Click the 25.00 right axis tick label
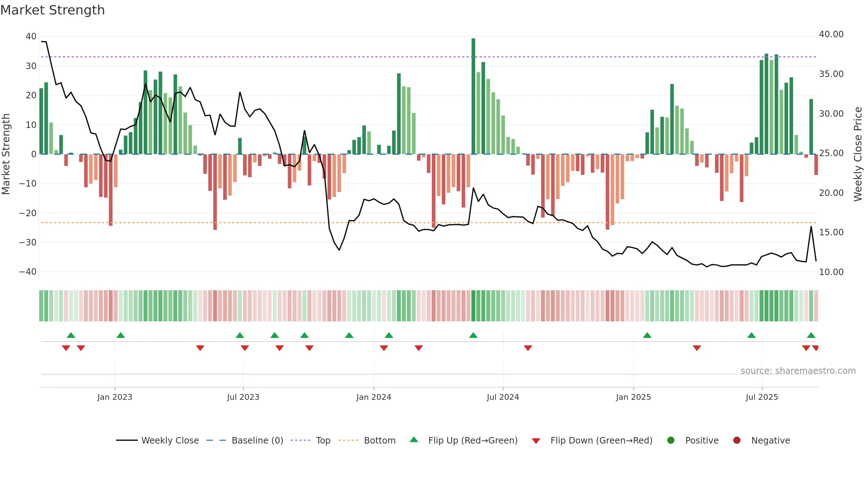The height and width of the screenshot is (488, 868). tap(831, 153)
